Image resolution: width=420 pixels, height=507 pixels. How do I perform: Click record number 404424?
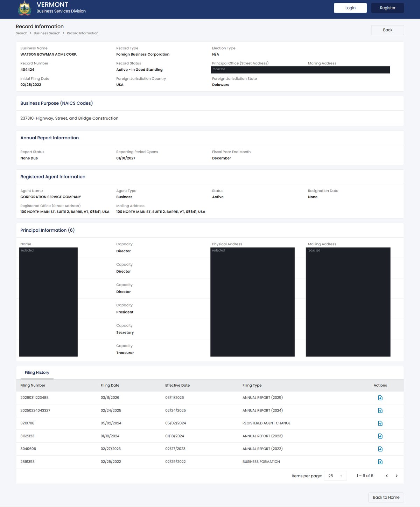pos(27,70)
